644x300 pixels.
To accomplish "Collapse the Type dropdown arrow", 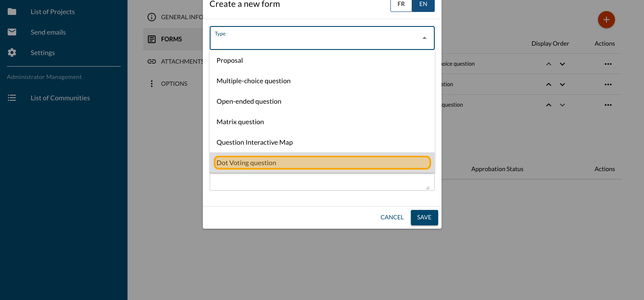I will coord(425,38).
